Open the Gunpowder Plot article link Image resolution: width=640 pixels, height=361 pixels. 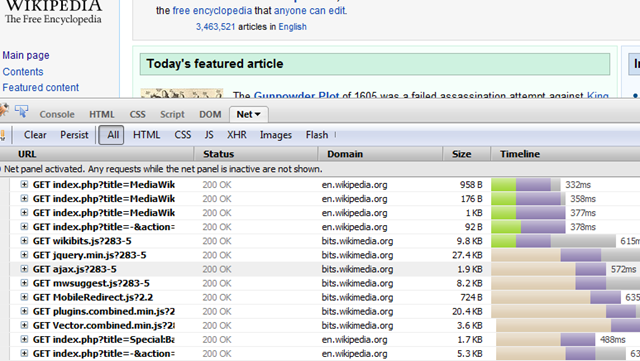[x=296, y=95]
